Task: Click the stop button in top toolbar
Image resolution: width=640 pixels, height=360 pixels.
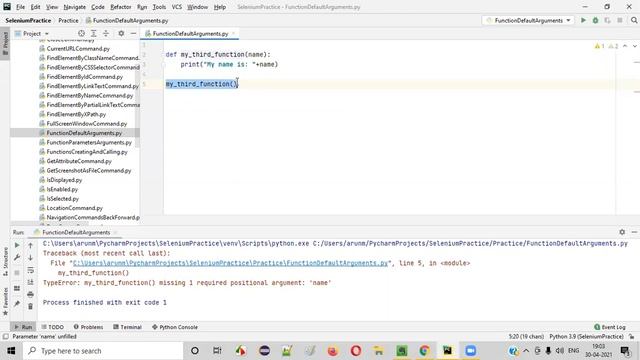Action: [620, 20]
